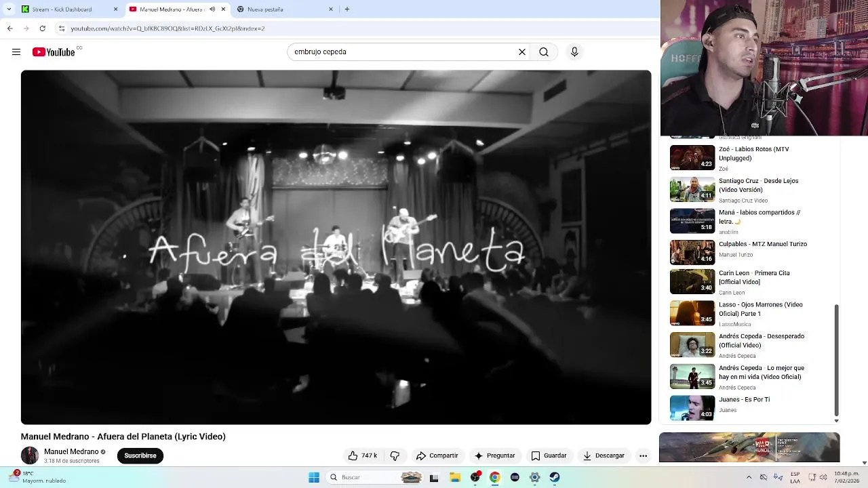Open the Manuel Medrano channel name link
Screen dimensions: 868x488
pos(71,451)
